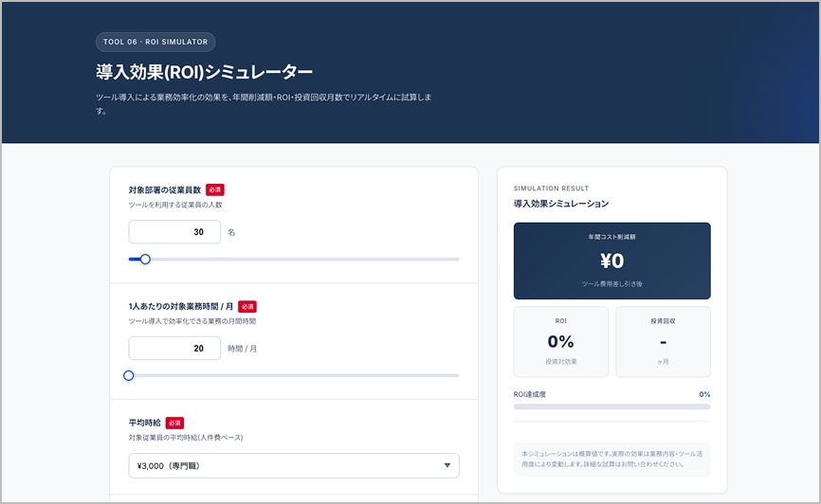Screen dimensions: 821x504
Task: Click the 導入効果(ROI)シミュレーター page title
Action: tap(204, 72)
